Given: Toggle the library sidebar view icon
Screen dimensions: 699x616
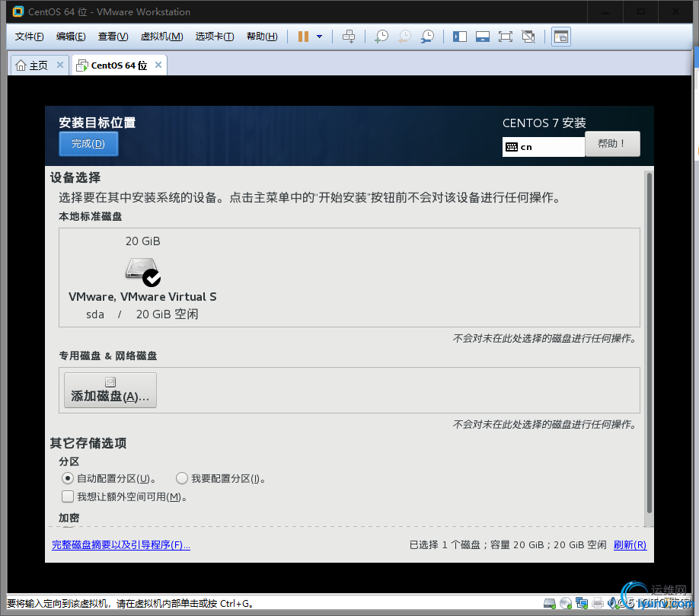Looking at the screenshot, I should coord(460,37).
